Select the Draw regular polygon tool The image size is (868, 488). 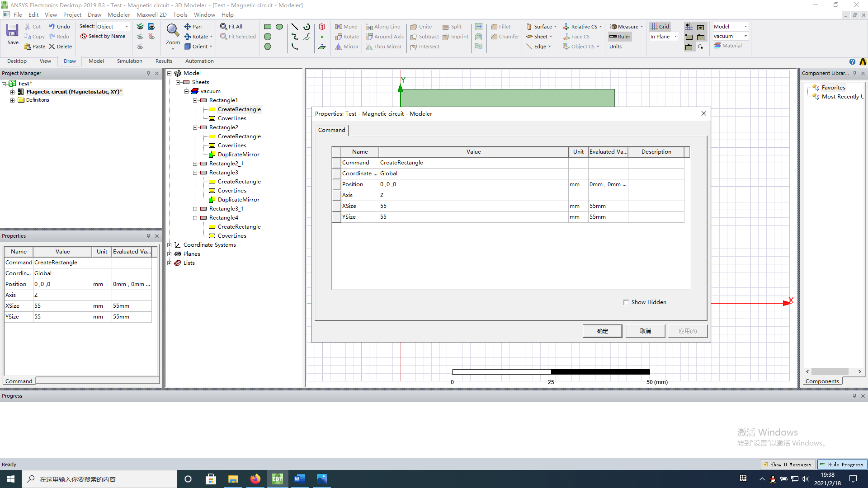[x=268, y=47]
